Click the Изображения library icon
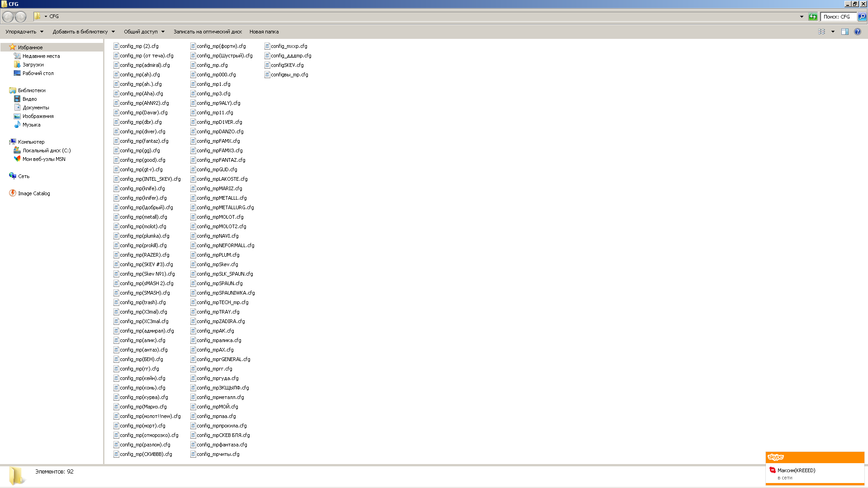 click(x=17, y=116)
